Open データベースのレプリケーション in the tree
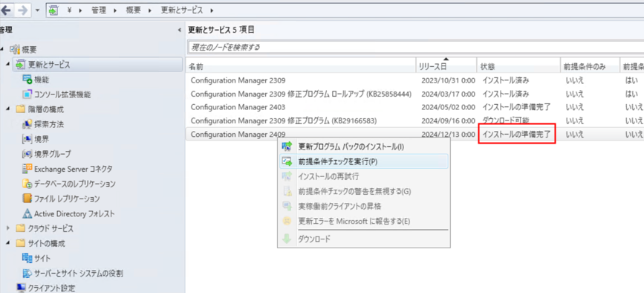Screen dimensions: 644x293 coord(75,184)
